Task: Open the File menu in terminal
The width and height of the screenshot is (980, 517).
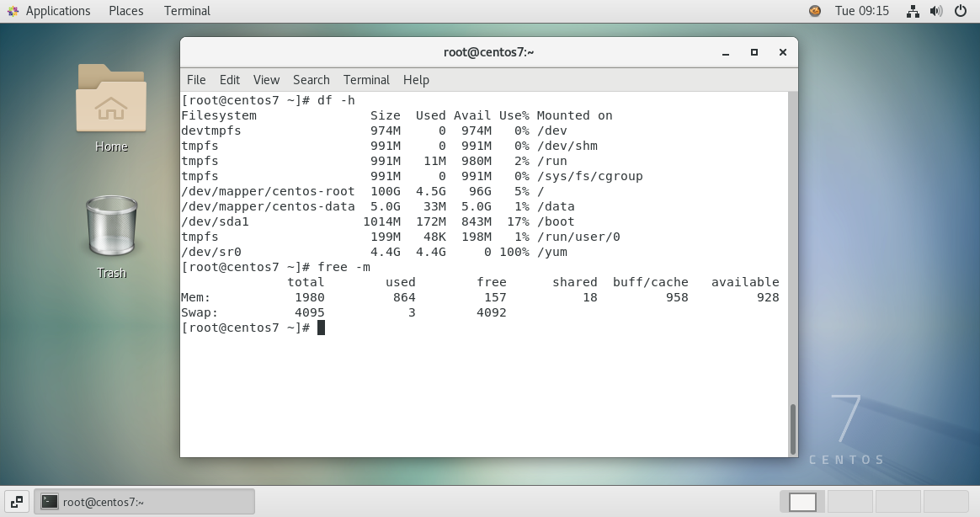Action: (196, 79)
